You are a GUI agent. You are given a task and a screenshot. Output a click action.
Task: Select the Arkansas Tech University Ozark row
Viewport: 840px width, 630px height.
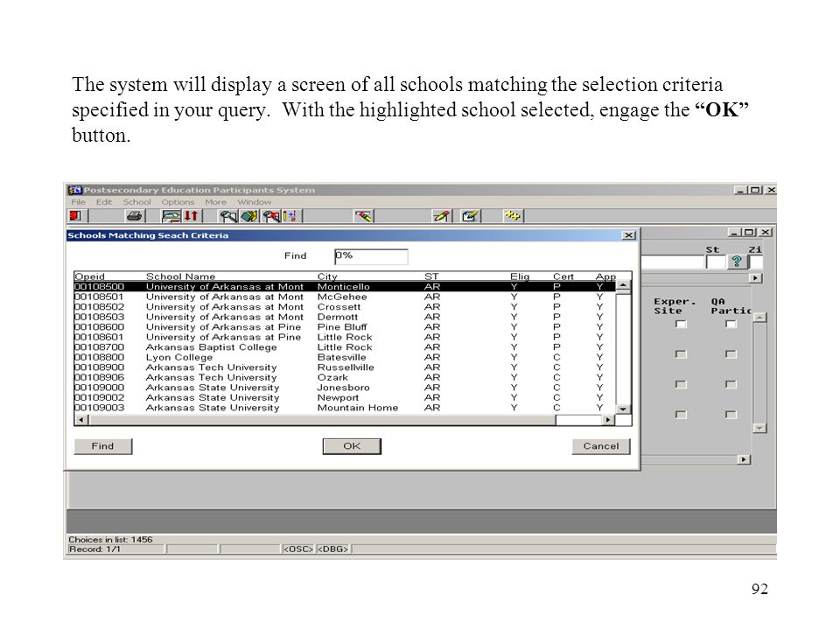point(345,377)
